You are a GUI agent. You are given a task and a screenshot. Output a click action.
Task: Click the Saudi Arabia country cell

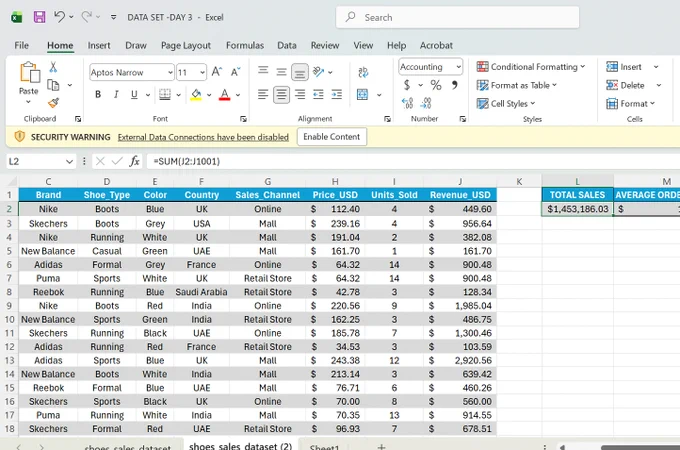[x=201, y=292]
